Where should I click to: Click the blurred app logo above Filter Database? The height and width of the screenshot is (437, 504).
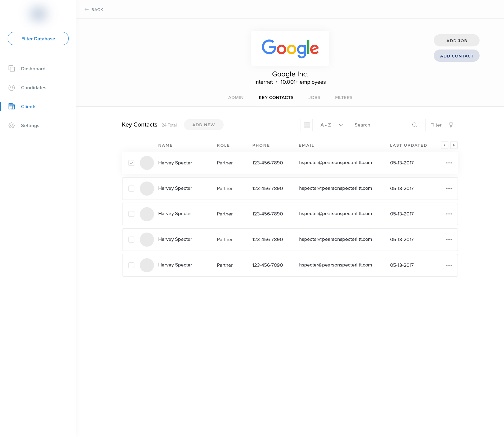(38, 14)
